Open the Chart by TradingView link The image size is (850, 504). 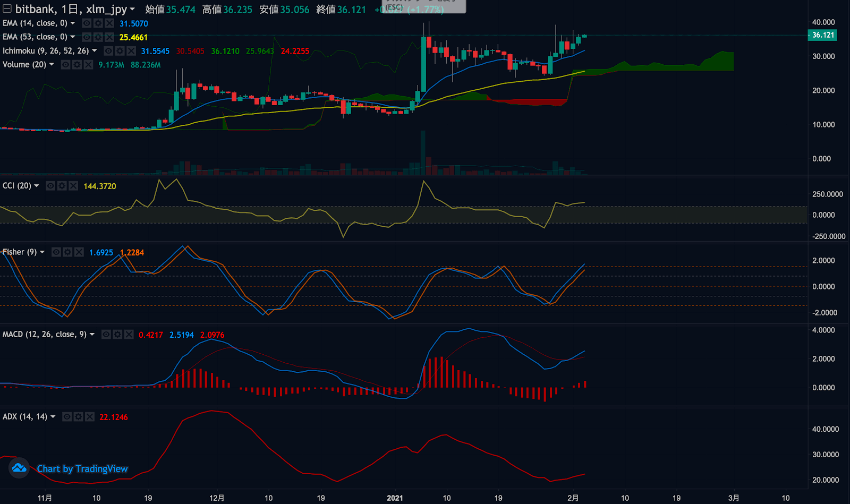pos(82,469)
